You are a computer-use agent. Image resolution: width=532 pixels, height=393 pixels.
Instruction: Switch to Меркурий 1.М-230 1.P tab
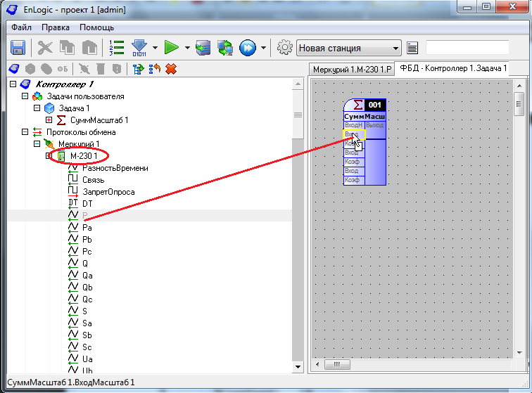pyautogui.click(x=352, y=69)
